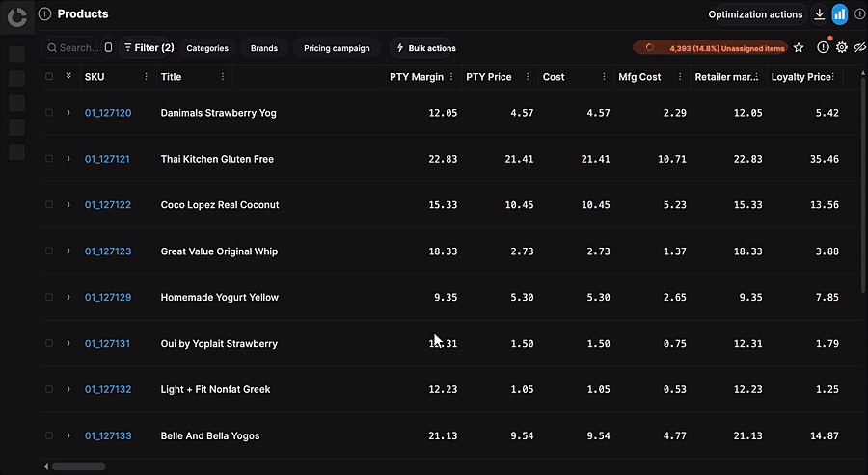Click fourth placeholder icon in left sidebar
The height and width of the screenshot is (475, 868).
[16, 127]
